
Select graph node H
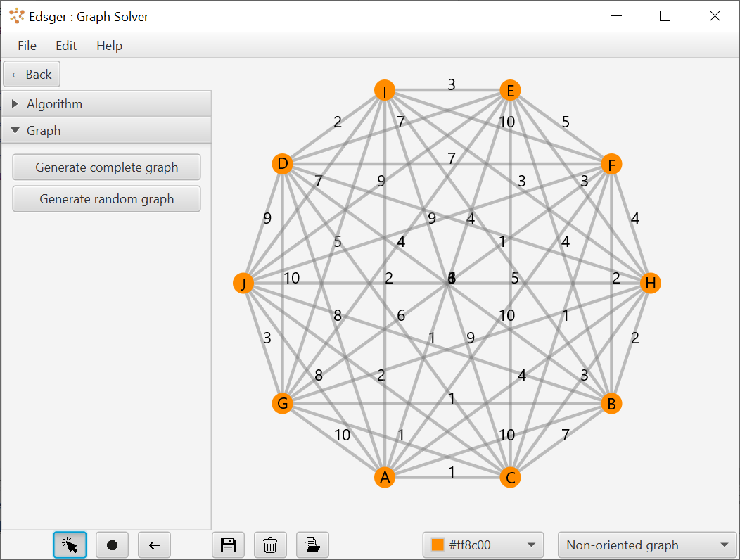pyautogui.click(x=651, y=284)
